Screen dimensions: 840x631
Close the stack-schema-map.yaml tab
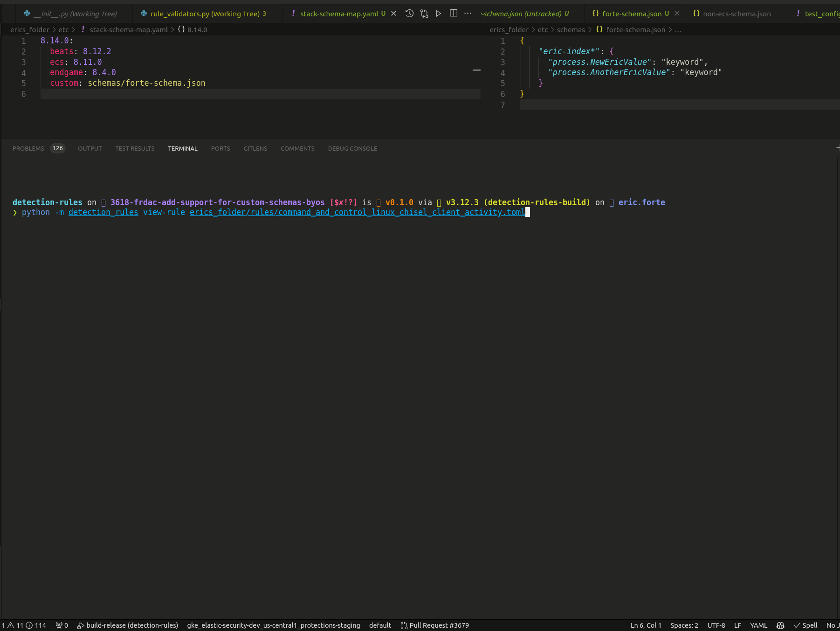tap(393, 14)
